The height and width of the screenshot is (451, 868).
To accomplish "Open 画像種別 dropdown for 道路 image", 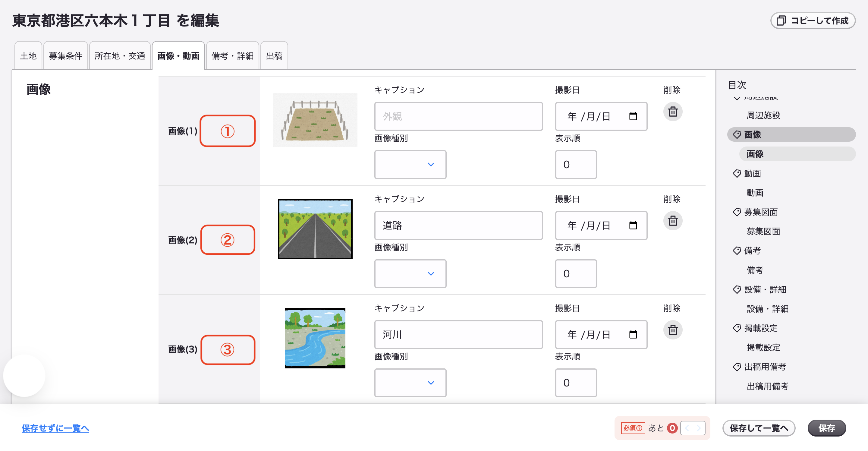I will pos(410,274).
